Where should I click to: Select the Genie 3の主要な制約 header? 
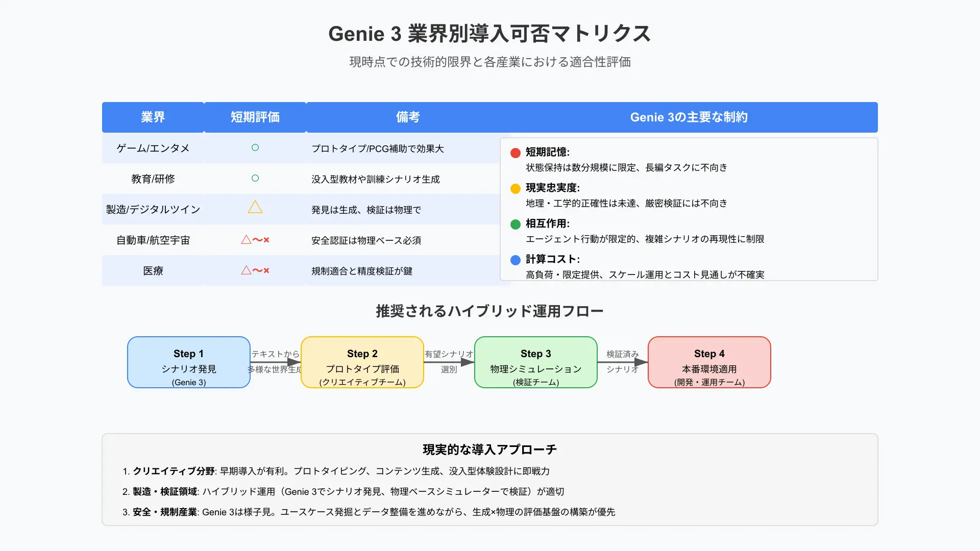689,117
